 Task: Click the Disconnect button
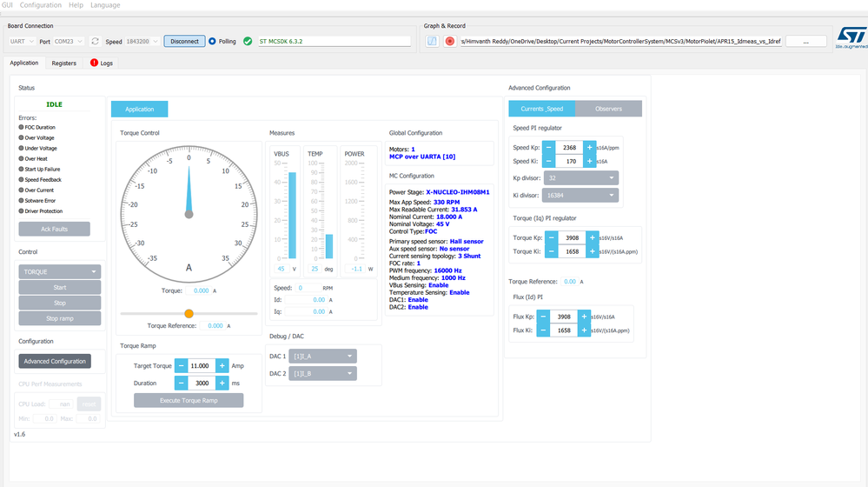(x=184, y=41)
